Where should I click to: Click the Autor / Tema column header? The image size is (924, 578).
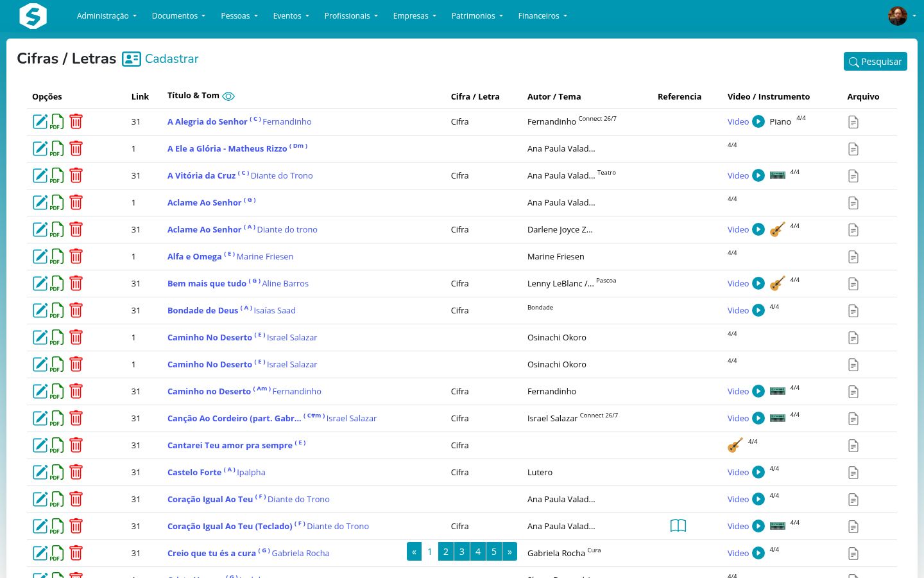coord(554,97)
